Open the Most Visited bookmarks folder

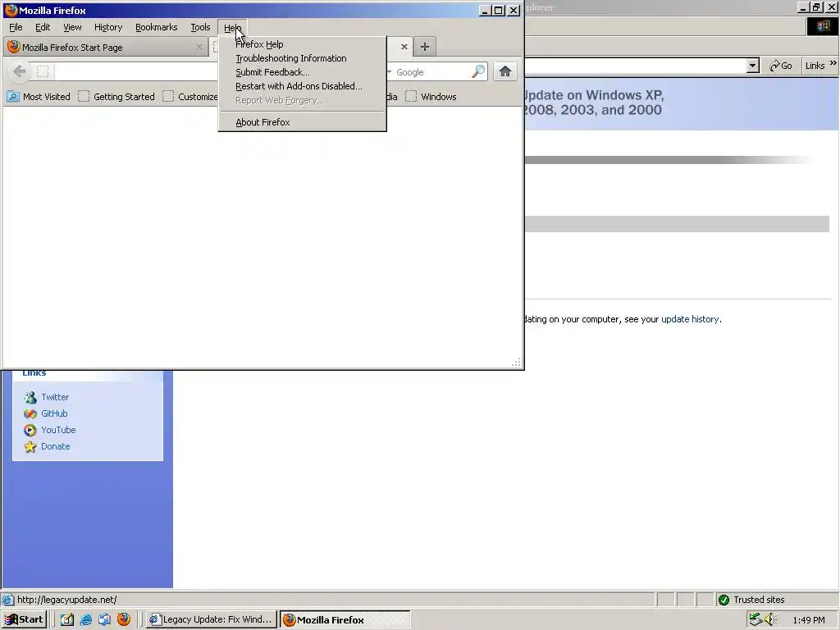tap(39, 97)
